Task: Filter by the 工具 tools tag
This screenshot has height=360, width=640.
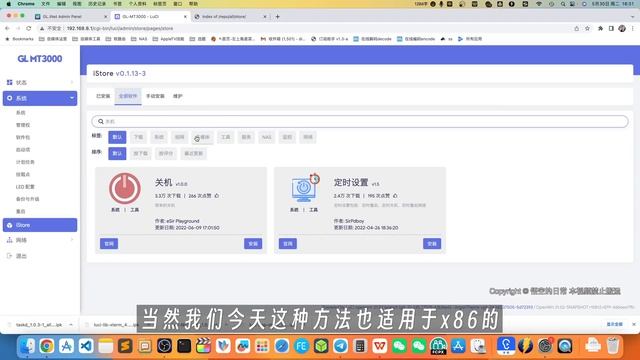Action: [226, 137]
